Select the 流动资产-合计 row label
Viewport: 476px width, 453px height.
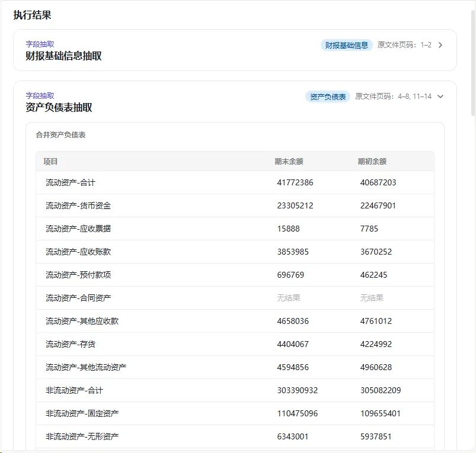(71, 182)
